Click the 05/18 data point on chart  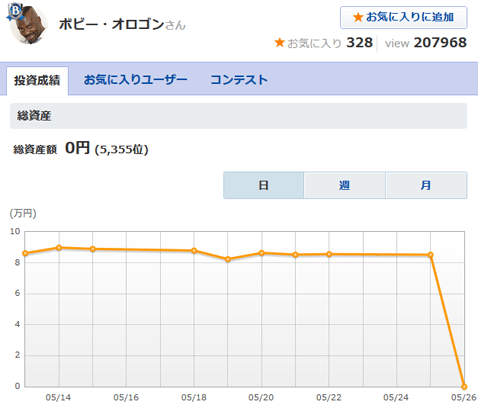pos(194,251)
